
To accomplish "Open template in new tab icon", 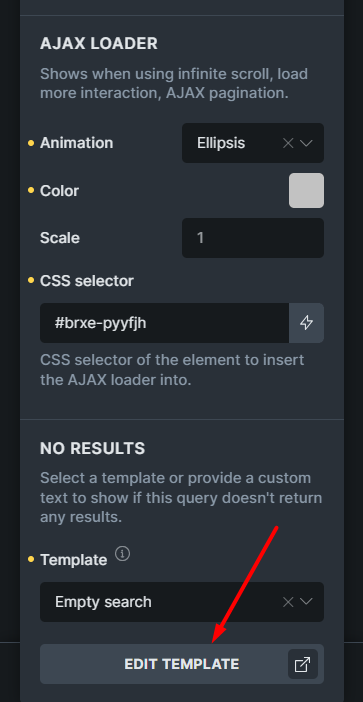I will coord(303,664).
